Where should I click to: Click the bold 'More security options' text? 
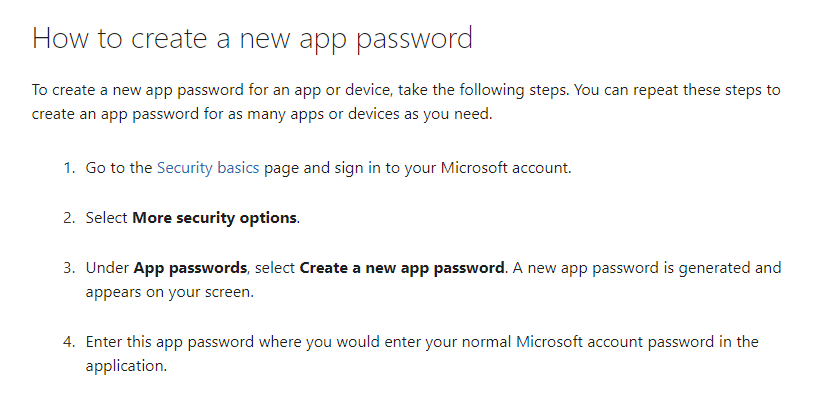[215, 218]
